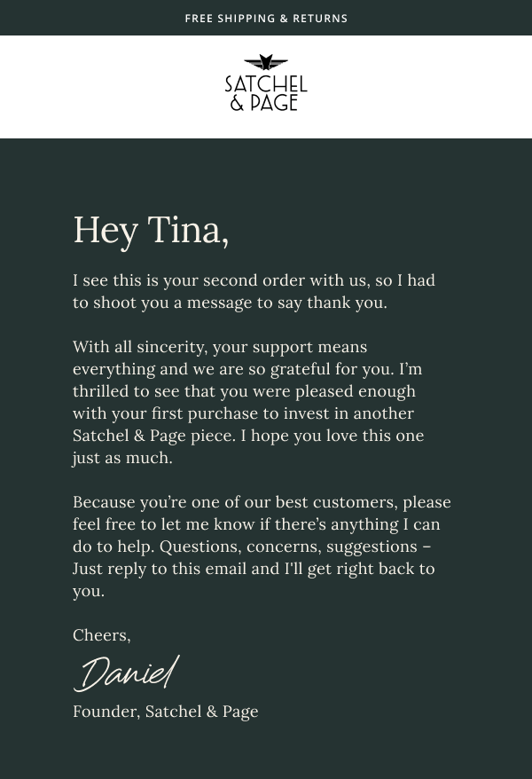Click the 'thrilled to see' line
Screen dimensions: 532x779
click(x=244, y=391)
